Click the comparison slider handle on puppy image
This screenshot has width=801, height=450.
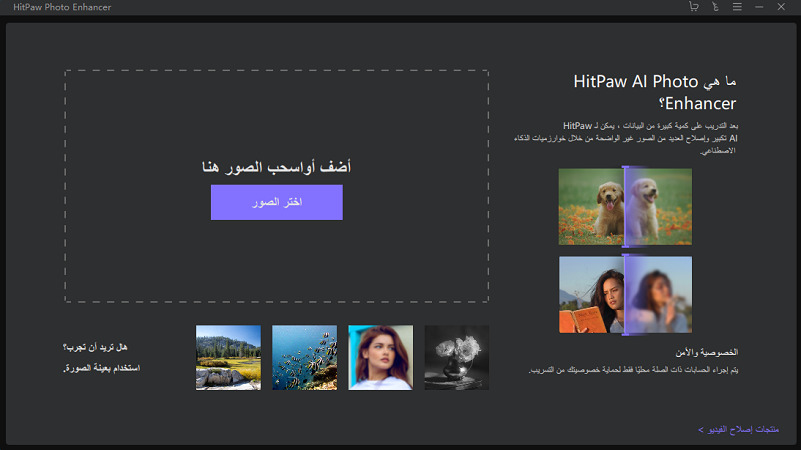click(625, 207)
